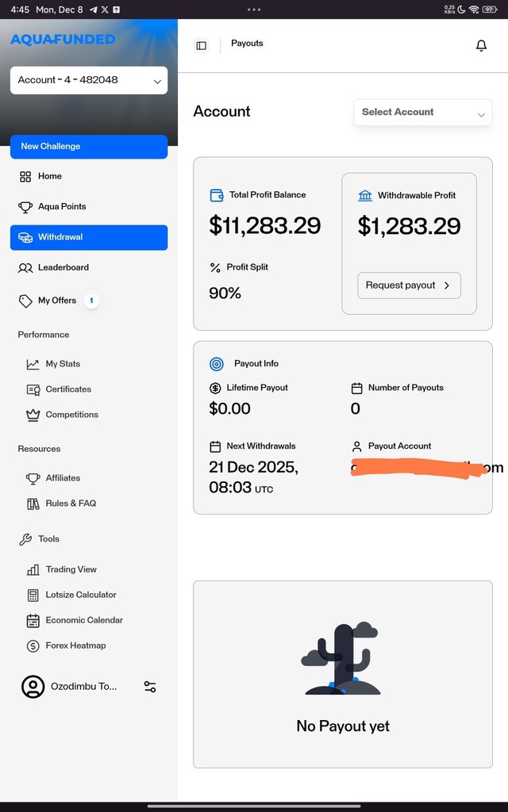Click the Lotsize Calculator icon
This screenshot has width=508, height=812.
[33, 595]
